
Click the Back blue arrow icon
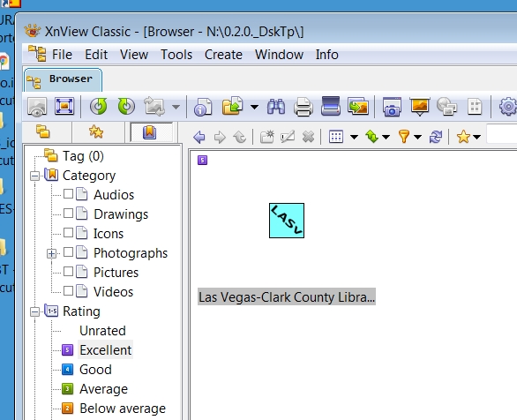pyautogui.click(x=199, y=137)
